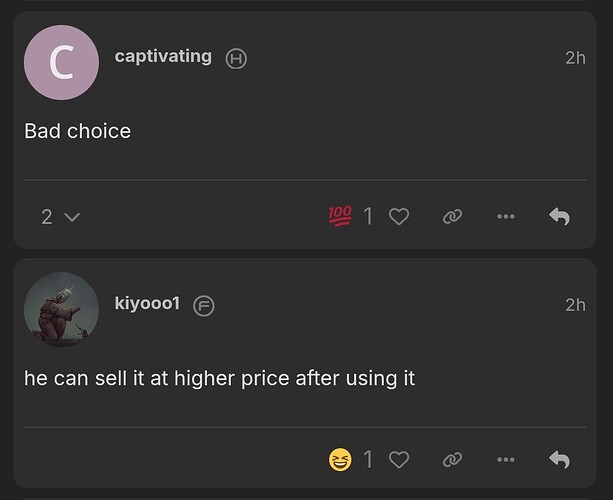Copy link to captivating's "Bad choice" post
The height and width of the screenshot is (500, 613).
click(452, 216)
